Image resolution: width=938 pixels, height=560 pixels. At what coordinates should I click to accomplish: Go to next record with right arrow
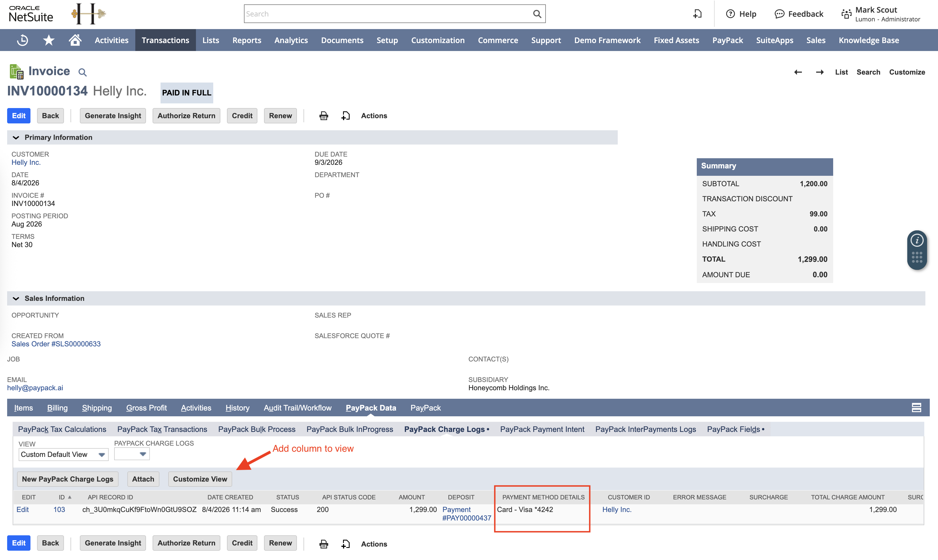click(819, 72)
